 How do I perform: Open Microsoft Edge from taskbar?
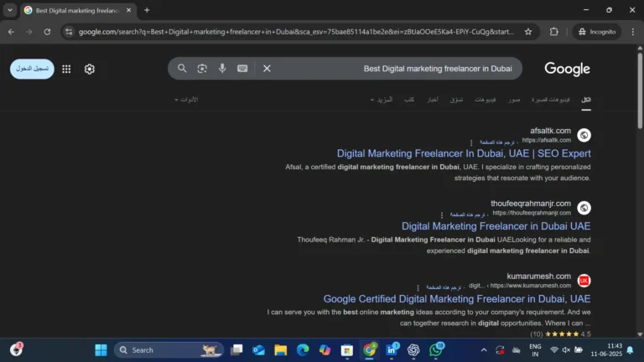pos(303,350)
